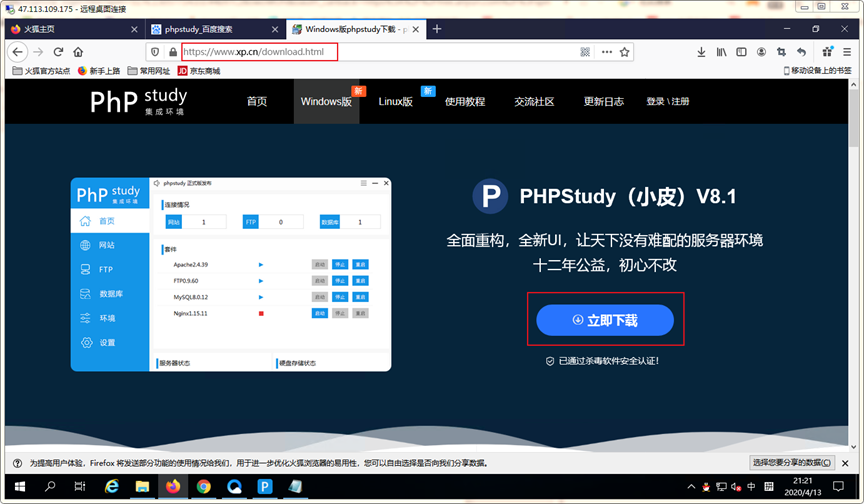Close the Windows版phpstudy下载 tab

click(416, 29)
